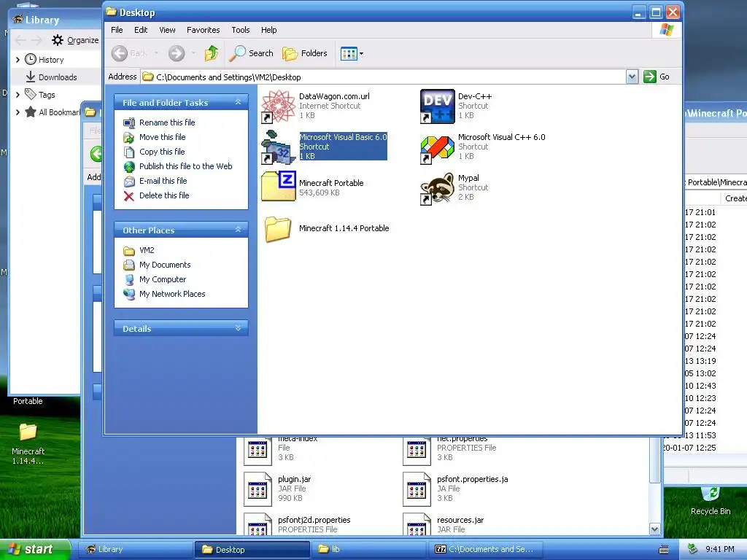
Task: Click the Organize gear in the Library window
Action: pos(57,40)
